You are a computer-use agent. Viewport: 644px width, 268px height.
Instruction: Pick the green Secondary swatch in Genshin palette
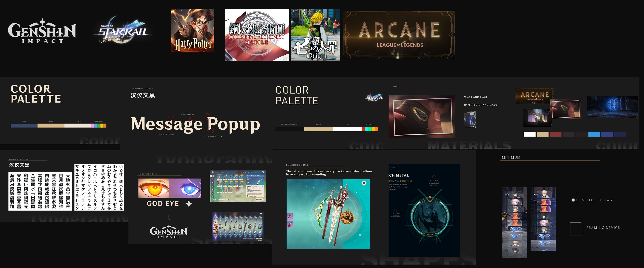pyautogui.click(x=99, y=126)
